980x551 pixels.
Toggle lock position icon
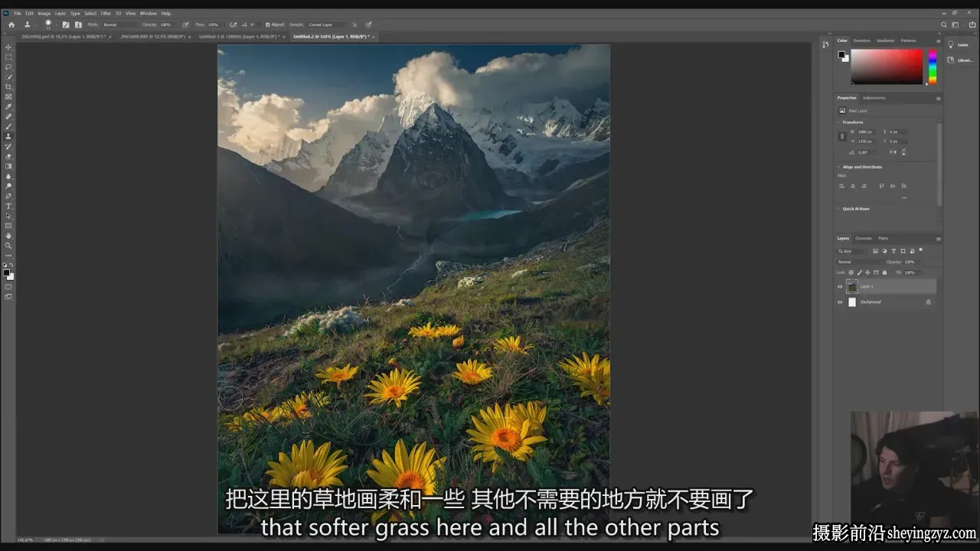pyautogui.click(x=867, y=272)
